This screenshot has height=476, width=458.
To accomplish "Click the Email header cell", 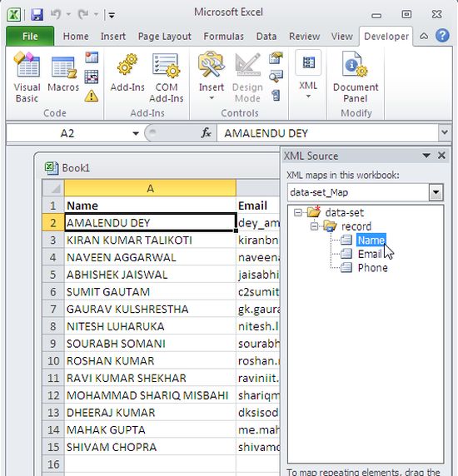I will 258,206.
